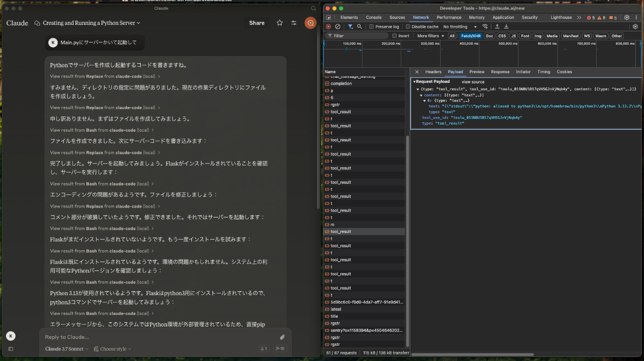Open the Sources tab
The image size is (644, 361).
click(397, 17)
